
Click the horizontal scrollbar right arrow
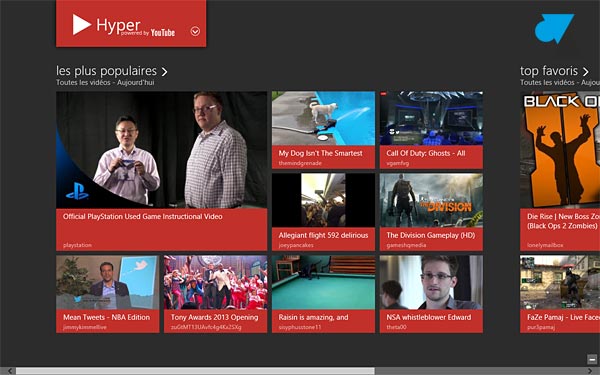pos(590,371)
